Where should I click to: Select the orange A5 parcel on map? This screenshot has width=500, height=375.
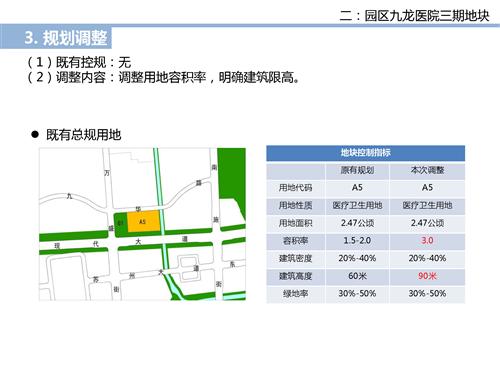pyautogui.click(x=144, y=221)
